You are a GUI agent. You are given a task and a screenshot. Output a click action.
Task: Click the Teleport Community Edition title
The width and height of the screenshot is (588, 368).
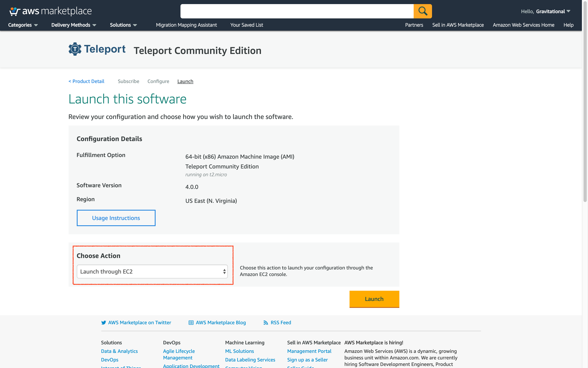pos(198,51)
